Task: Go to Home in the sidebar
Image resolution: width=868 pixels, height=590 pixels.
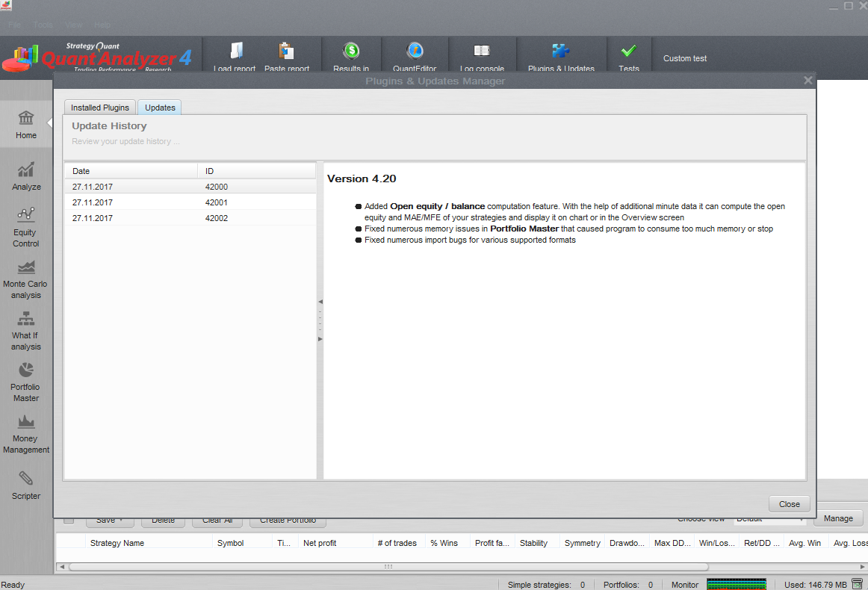Action: click(x=26, y=125)
